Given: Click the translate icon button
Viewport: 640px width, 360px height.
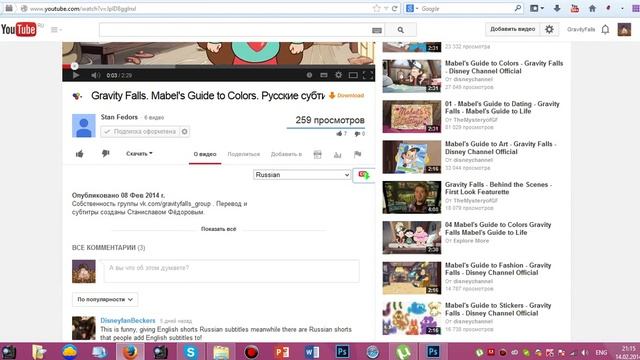Looking at the screenshot, I should click(363, 175).
